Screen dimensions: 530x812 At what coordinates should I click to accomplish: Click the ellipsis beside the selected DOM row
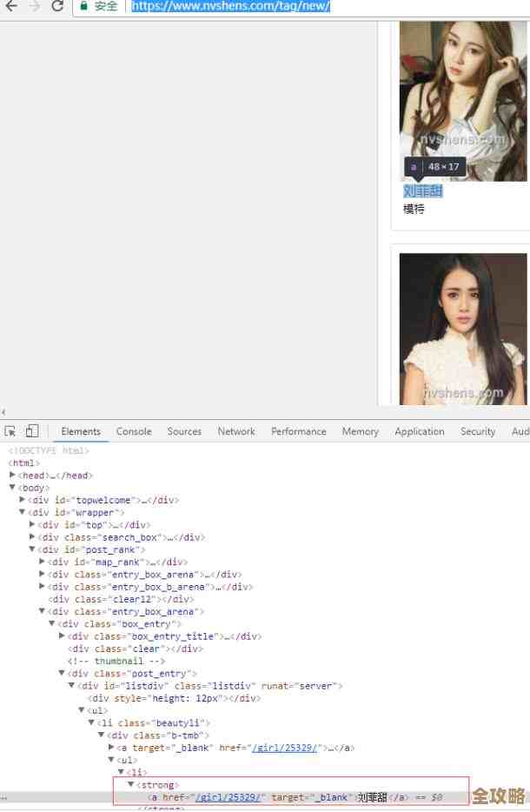5,797
